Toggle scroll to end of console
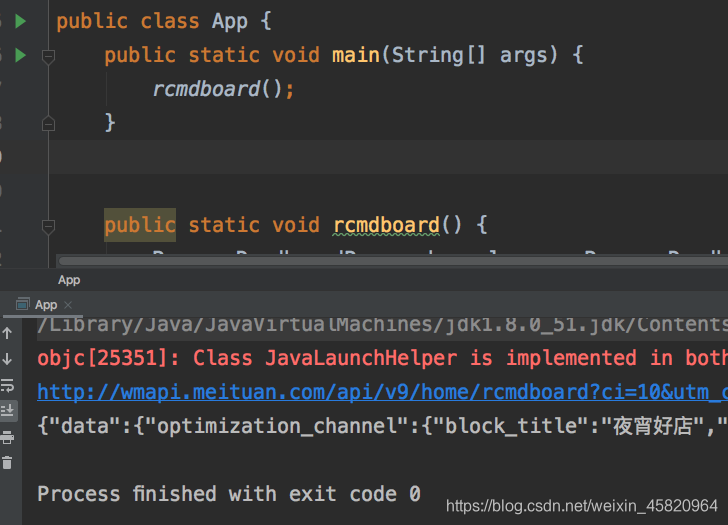 pos(8,411)
